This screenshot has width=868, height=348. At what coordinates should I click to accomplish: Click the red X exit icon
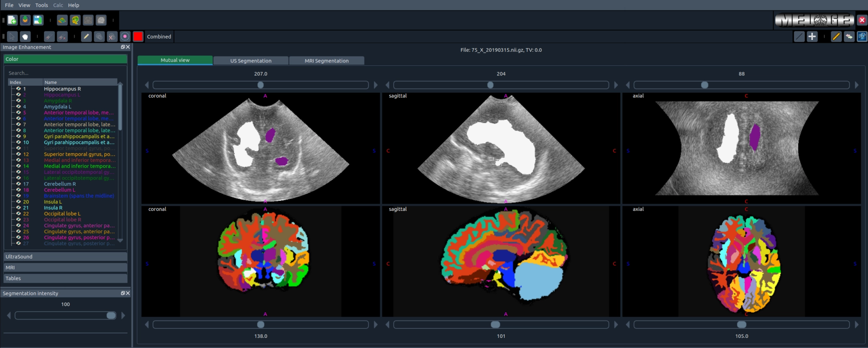point(862,20)
